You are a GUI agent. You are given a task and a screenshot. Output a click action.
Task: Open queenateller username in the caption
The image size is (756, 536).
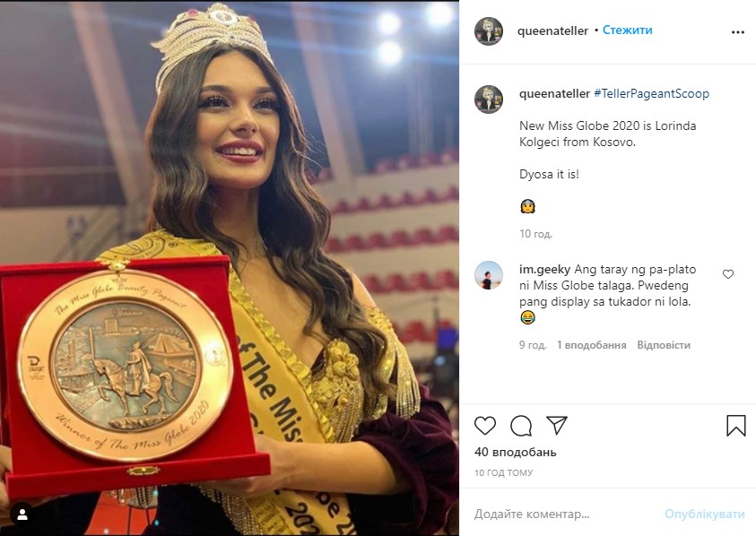(554, 93)
